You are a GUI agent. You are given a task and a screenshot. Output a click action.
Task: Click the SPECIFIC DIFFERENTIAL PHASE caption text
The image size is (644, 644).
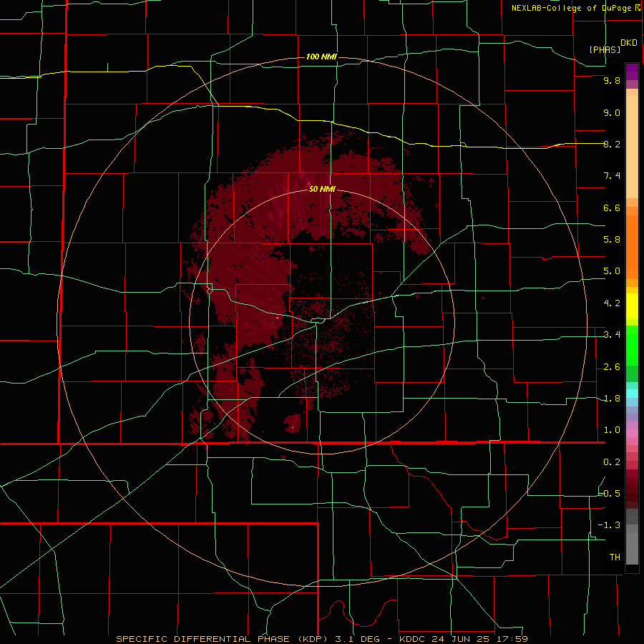pyautogui.click(x=203, y=639)
